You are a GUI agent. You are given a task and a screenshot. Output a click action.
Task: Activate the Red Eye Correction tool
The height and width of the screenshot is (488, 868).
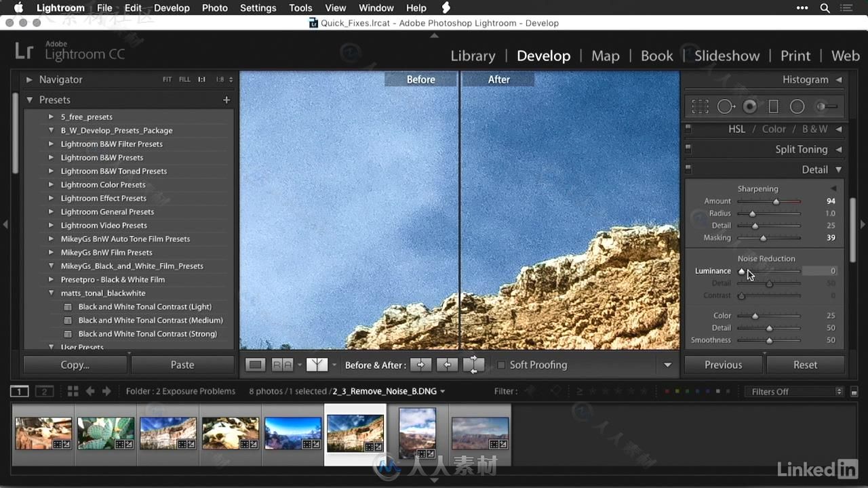pos(749,106)
